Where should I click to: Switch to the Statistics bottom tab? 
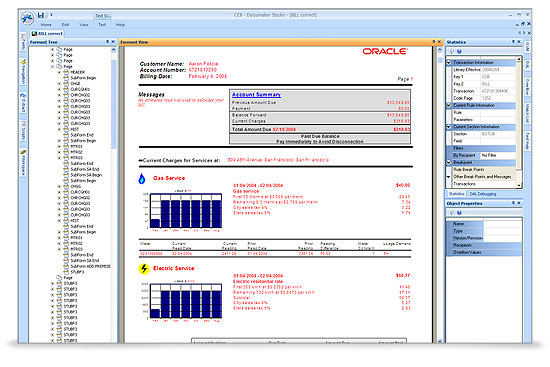(x=456, y=194)
